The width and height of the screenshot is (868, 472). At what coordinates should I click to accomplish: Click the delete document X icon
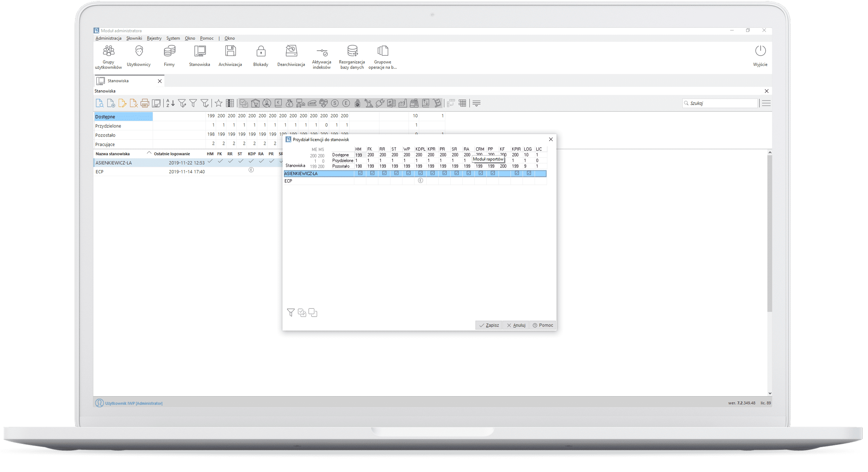click(134, 103)
